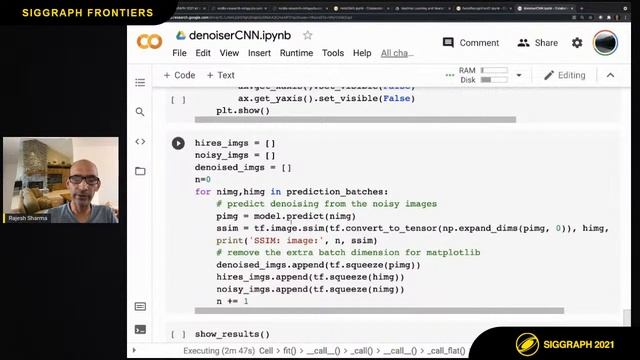This screenshot has height=360, width=640.
Task: Click the user account avatar
Action: click(x=605, y=42)
